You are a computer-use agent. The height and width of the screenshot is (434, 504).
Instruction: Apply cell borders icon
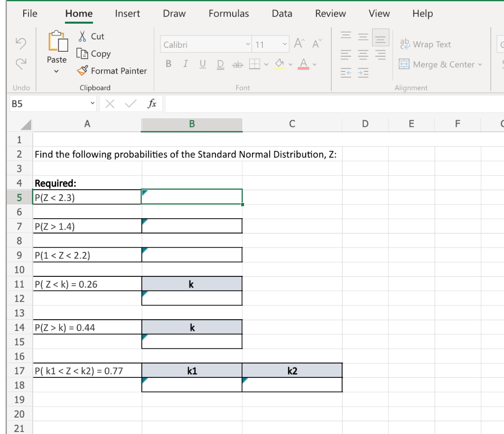(x=254, y=64)
